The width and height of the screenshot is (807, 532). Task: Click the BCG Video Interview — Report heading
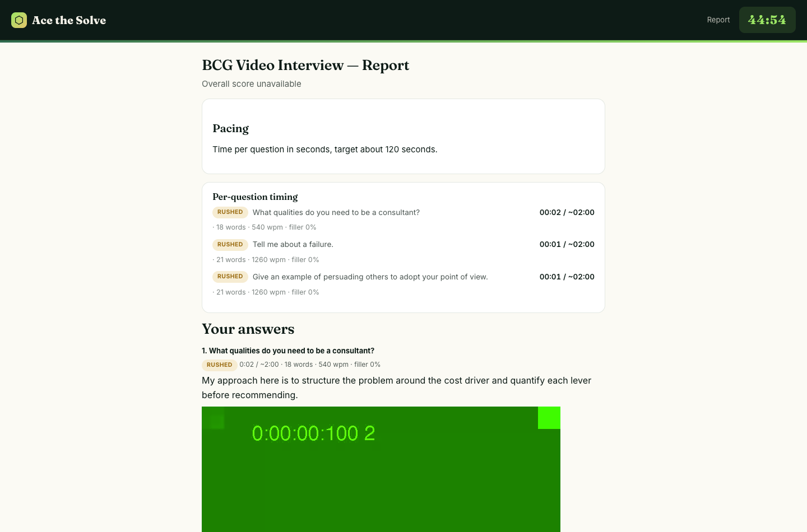click(305, 66)
